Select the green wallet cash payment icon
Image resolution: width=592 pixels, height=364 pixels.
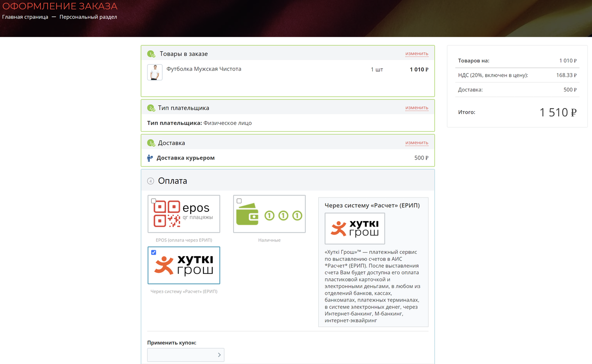(269, 214)
